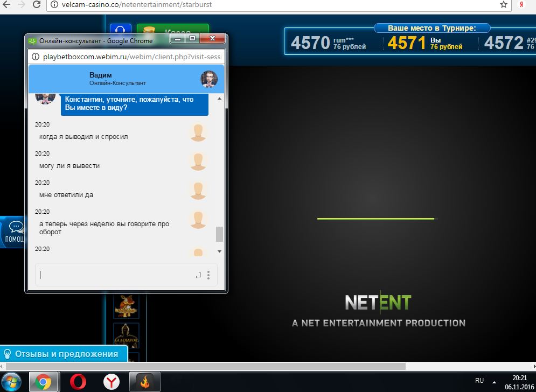The image size is (536, 392).
Task: Click user avatar next to 'когда я выводил' message
Action: tap(198, 133)
